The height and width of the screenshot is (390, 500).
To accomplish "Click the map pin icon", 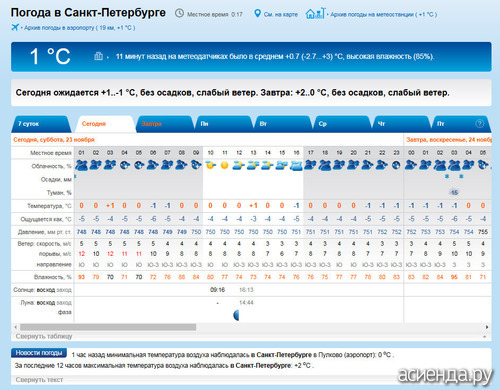I will click(x=257, y=14).
